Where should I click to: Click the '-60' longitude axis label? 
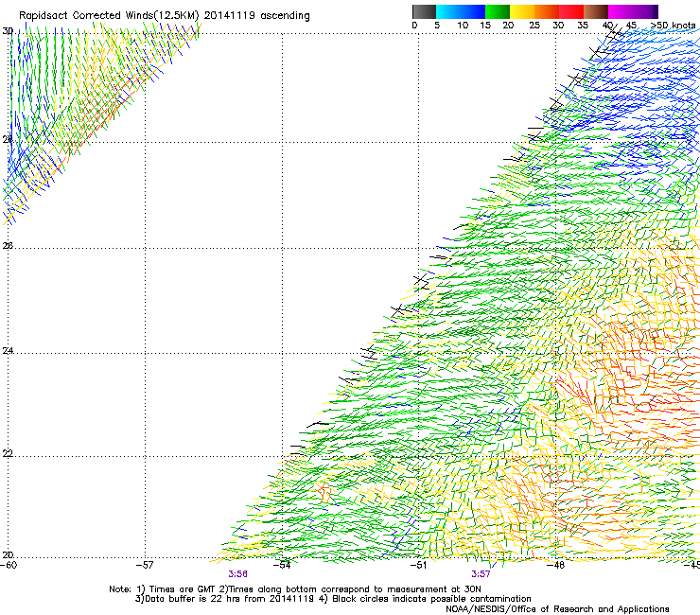coord(9,565)
